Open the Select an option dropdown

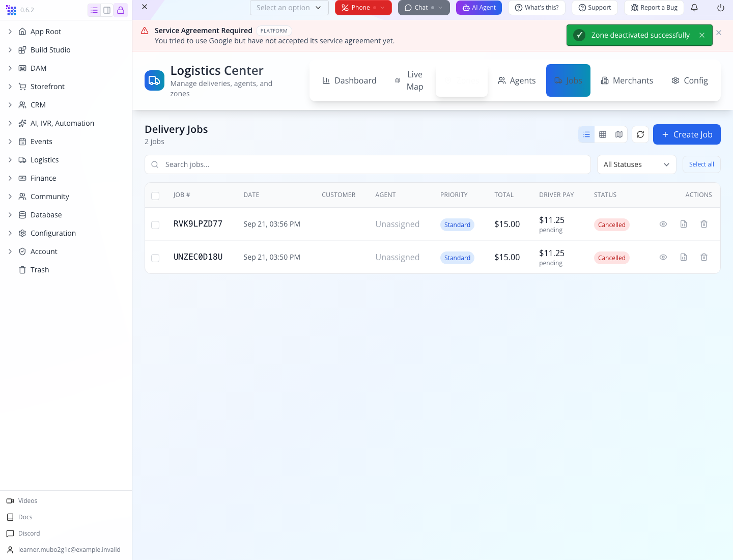[x=289, y=8]
